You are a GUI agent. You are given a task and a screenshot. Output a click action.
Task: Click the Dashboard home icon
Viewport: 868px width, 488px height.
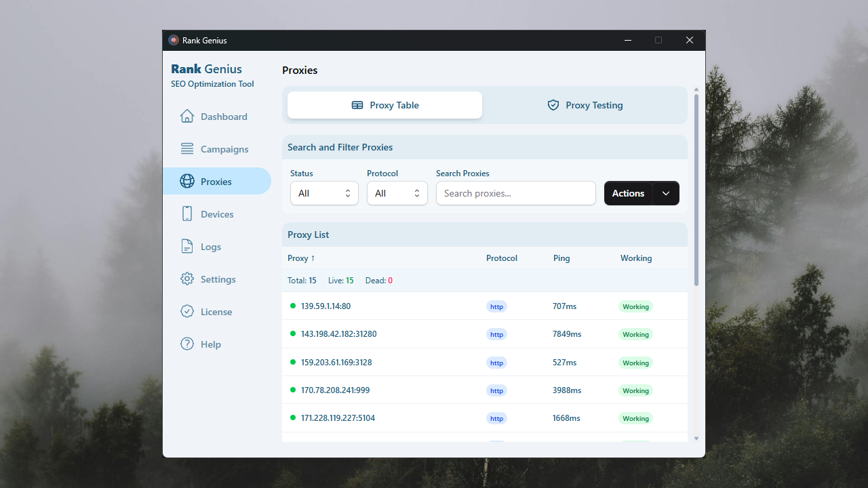(187, 117)
